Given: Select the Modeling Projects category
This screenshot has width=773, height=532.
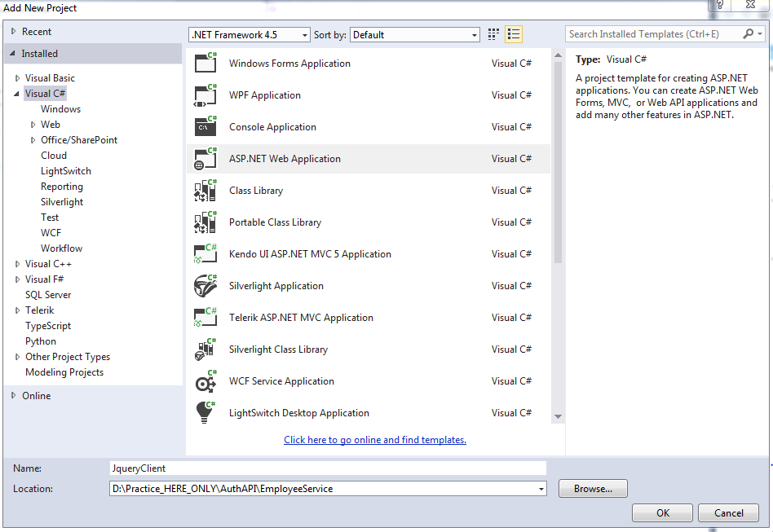Looking at the screenshot, I should coord(64,372).
